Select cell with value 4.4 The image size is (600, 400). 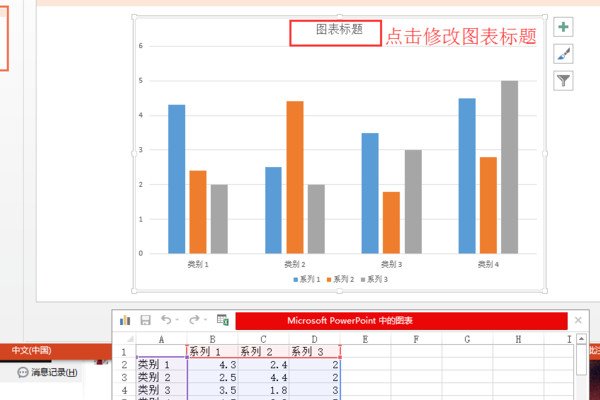click(263, 377)
